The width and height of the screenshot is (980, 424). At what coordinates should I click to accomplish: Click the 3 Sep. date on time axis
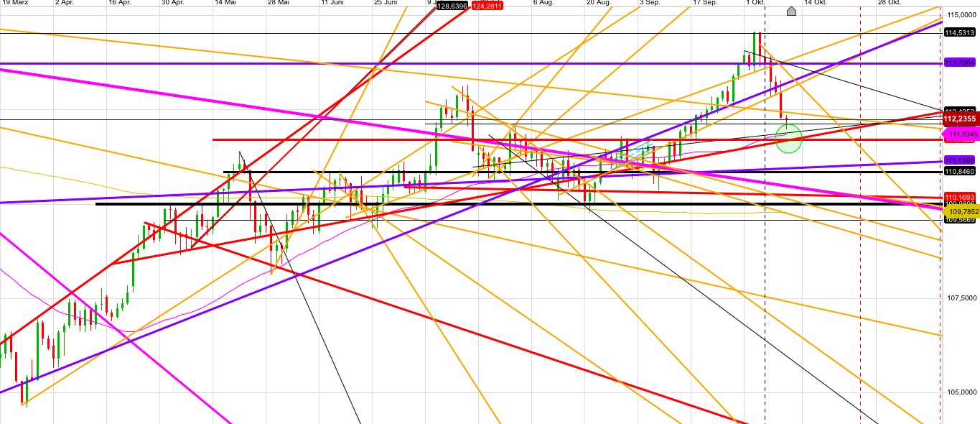click(650, 3)
